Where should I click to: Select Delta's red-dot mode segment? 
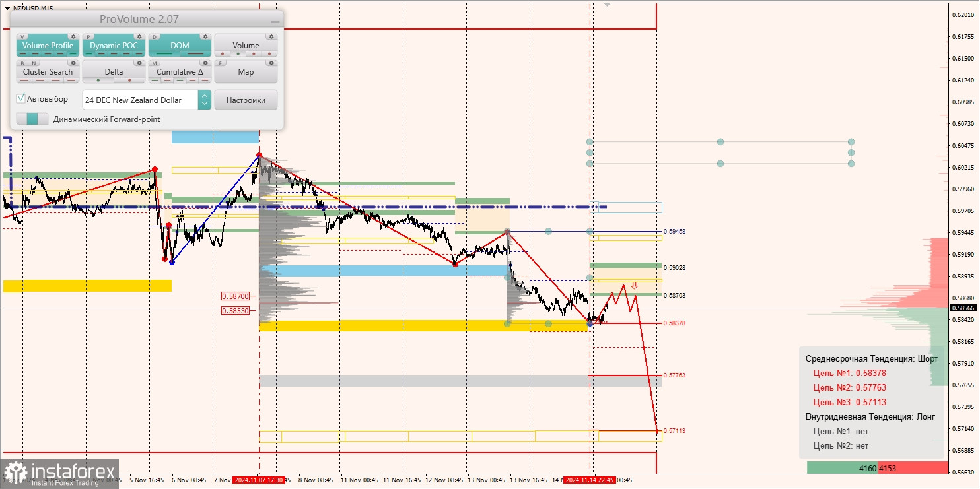[x=129, y=81]
